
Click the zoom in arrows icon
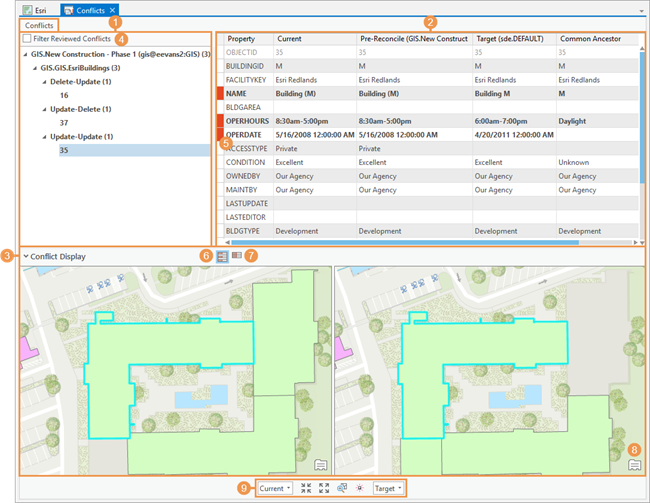(x=307, y=488)
